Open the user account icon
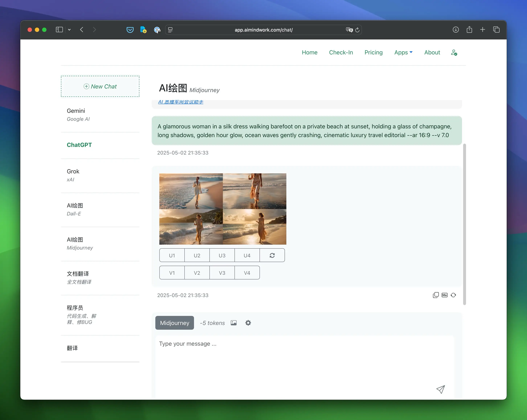This screenshot has height=420, width=527. 454,53
